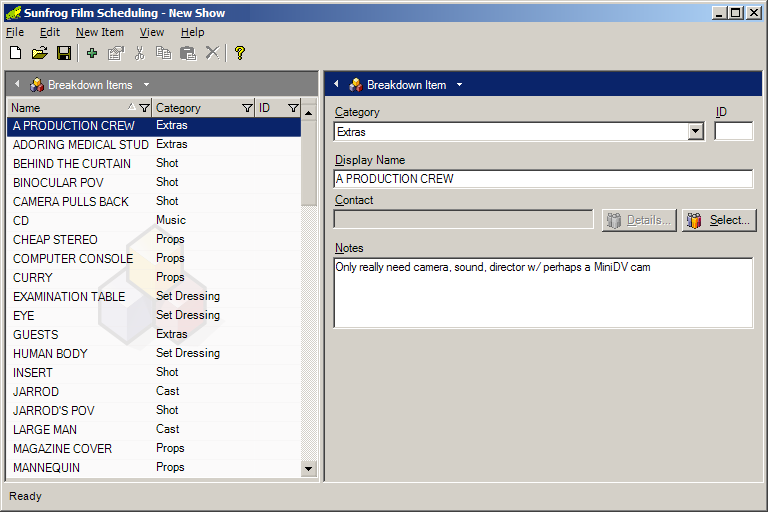The width and height of the screenshot is (768, 512).
Task: Select the MAGAZINE COVER item
Action: [154, 449]
